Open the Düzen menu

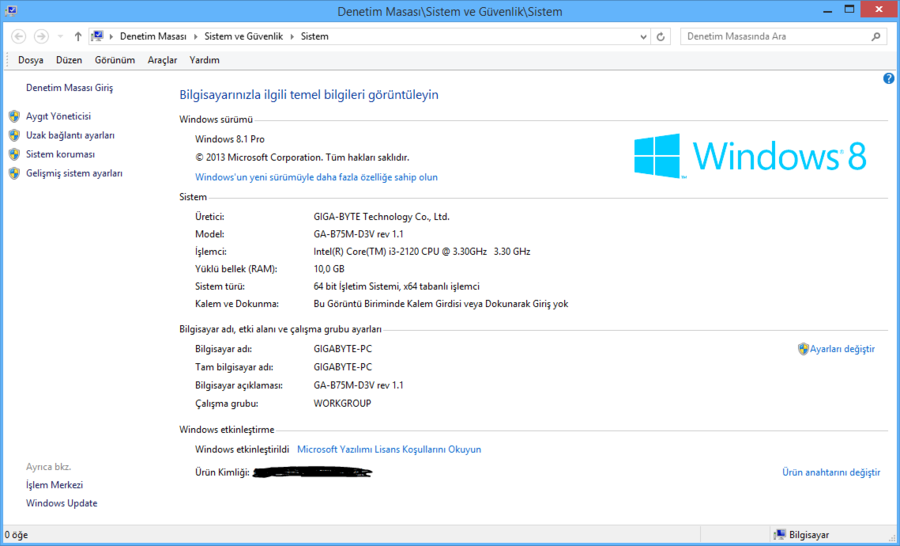(x=69, y=60)
